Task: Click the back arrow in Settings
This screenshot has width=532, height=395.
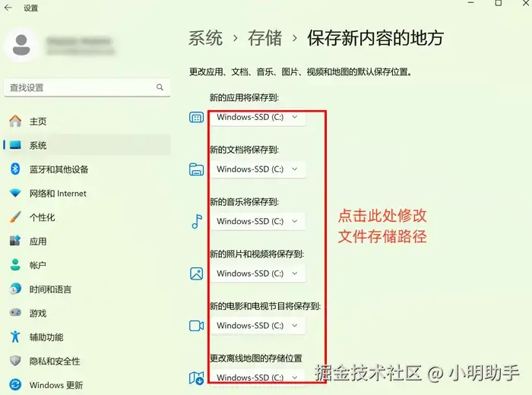Action: 8,8
